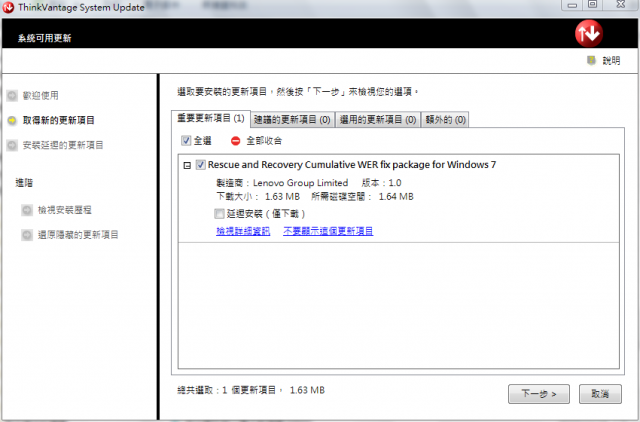Click the ThinkVantage red arrows logo icon
This screenshot has height=422, width=640.
[x=589, y=33]
